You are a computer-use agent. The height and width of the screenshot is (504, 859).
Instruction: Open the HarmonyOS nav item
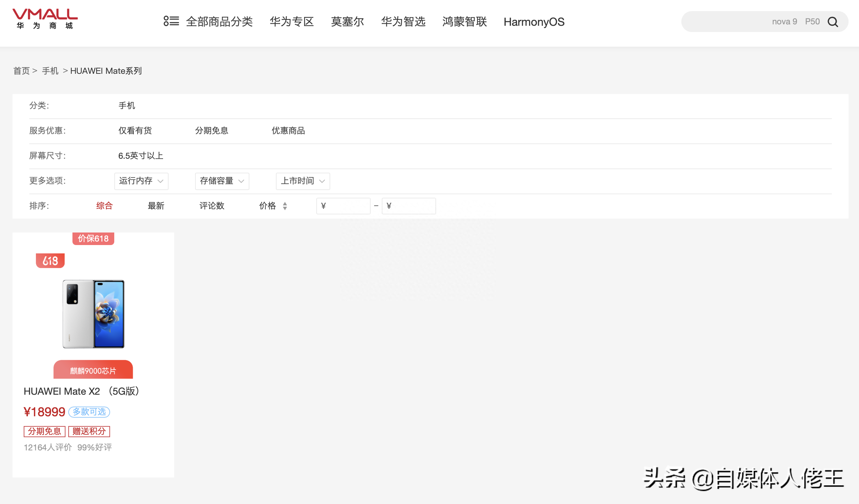(534, 22)
